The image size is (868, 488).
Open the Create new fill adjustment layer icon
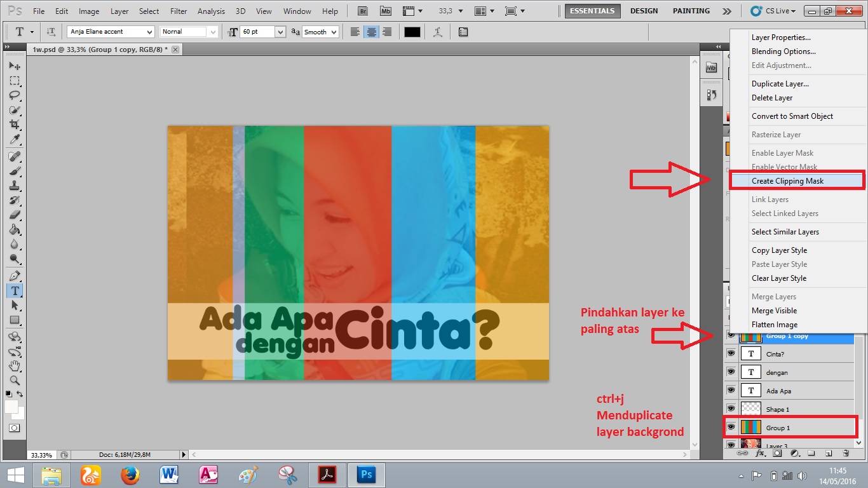coord(794,452)
